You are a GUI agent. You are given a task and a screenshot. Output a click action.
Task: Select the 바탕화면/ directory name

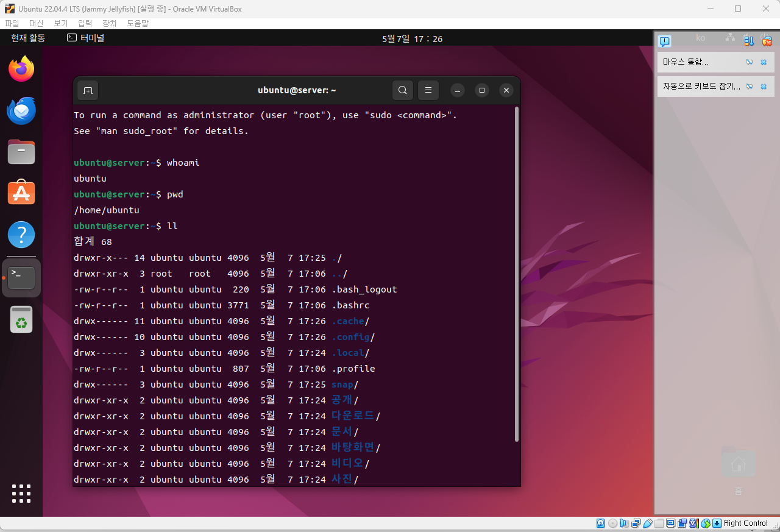click(356, 448)
